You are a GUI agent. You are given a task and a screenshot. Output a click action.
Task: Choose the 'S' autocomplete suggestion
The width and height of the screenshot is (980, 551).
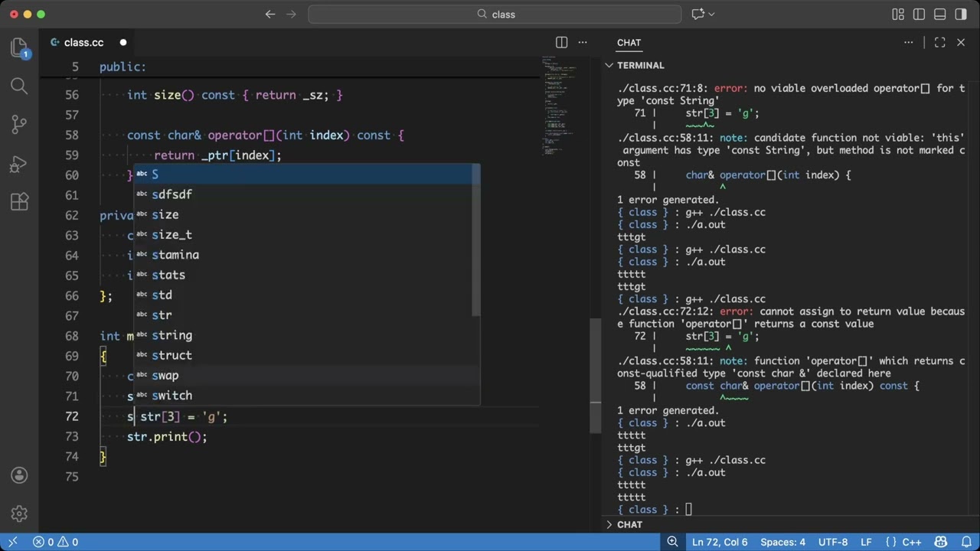[x=307, y=174]
